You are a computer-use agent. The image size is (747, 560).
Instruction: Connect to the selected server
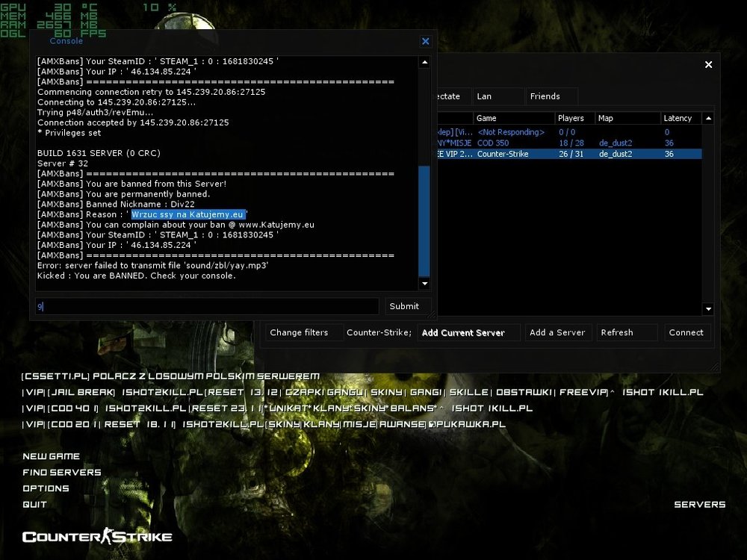coord(687,332)
